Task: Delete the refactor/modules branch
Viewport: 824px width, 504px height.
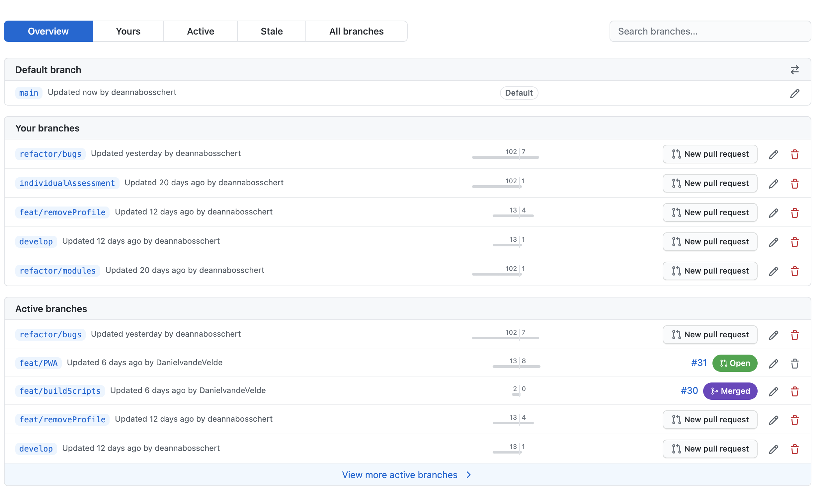Action: [x=795, y=271]
